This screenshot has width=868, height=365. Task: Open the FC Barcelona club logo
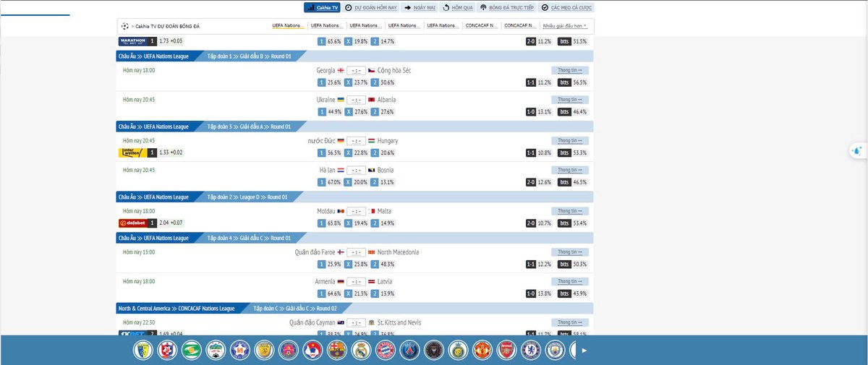pyautogui.click(x=337, y=351)
